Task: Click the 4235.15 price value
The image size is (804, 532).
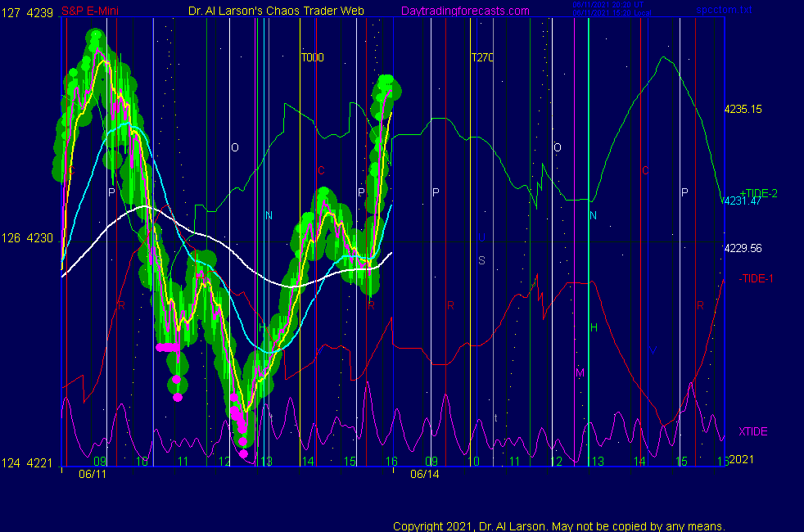Action: click(743, 109)
